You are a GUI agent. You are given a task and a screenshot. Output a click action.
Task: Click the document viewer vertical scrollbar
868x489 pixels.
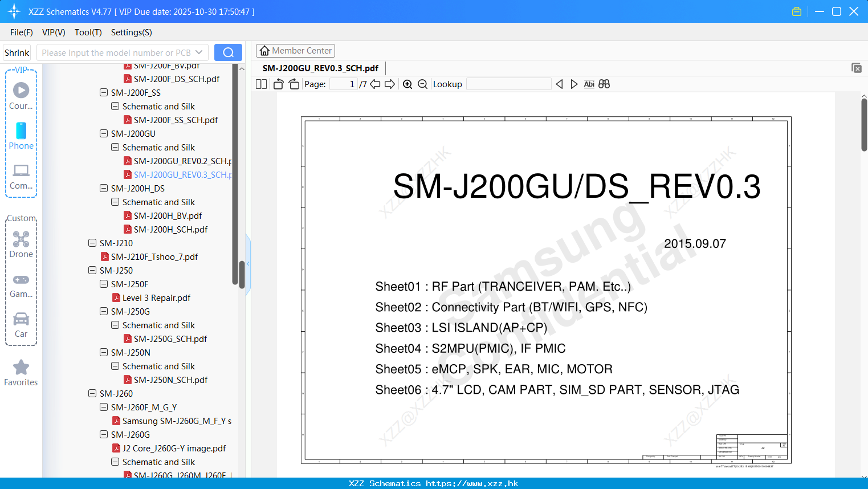click(864, 124)
